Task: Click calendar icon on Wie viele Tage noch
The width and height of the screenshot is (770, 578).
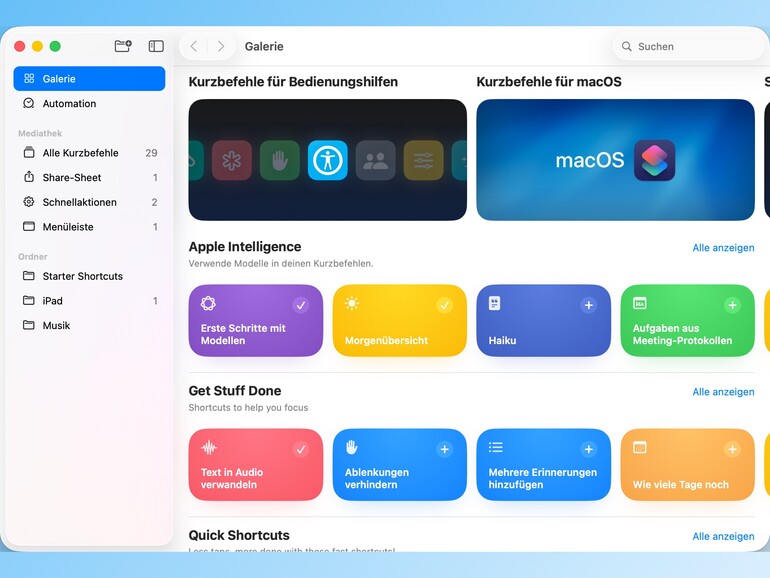Action: (x=639, y=447)
